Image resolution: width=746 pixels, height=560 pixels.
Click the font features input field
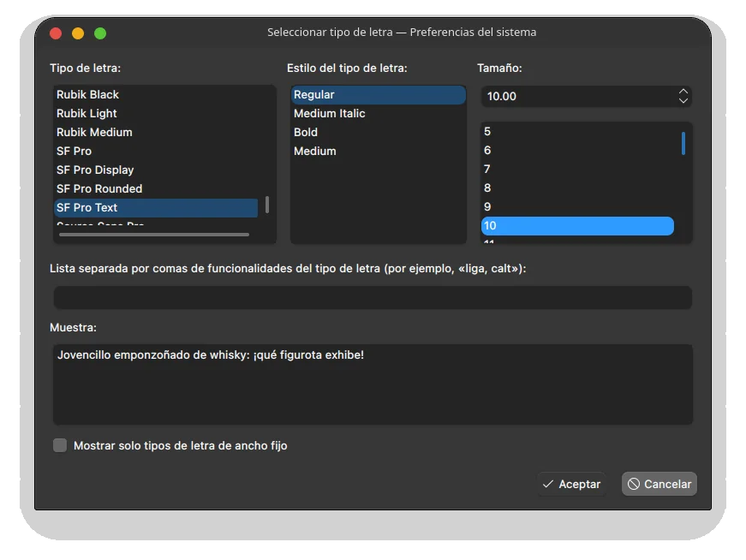click(373, 297)
